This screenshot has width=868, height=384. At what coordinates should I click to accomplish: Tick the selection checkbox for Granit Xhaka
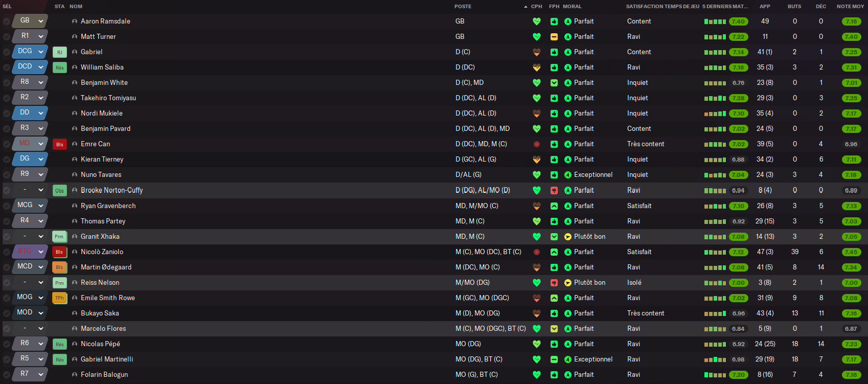point(7,237)
